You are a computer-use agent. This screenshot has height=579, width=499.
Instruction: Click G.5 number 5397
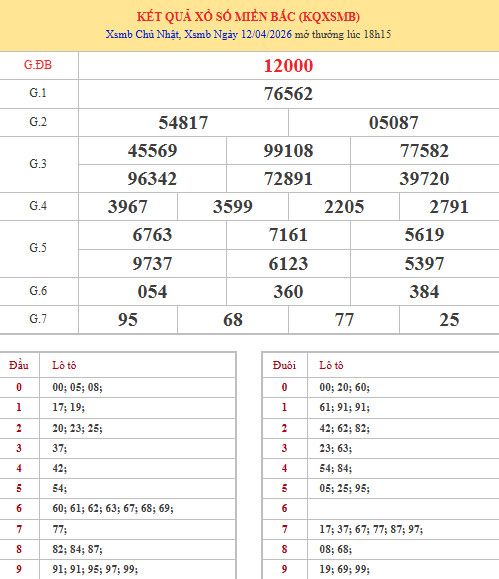click(x=424, y=264)
